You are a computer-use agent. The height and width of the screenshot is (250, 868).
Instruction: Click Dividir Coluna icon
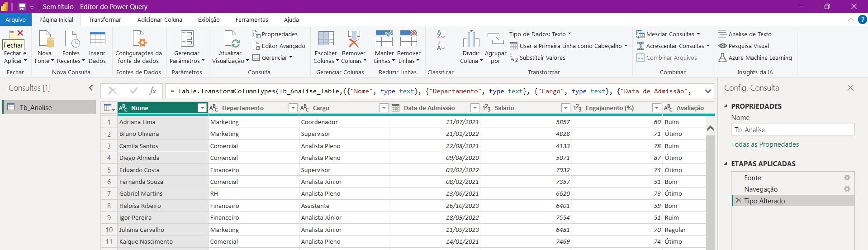471,39
